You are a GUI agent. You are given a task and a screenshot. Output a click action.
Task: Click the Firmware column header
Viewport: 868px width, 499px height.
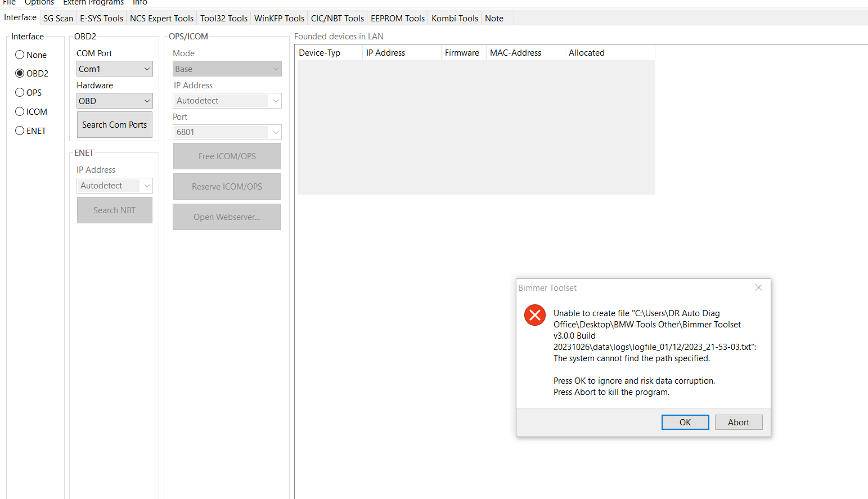coord(464,53)
